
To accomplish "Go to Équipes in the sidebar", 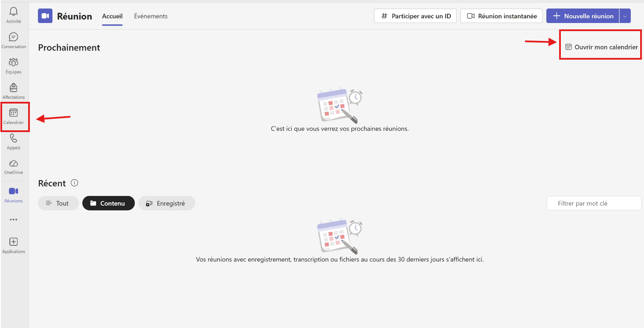I will [14, 66].
